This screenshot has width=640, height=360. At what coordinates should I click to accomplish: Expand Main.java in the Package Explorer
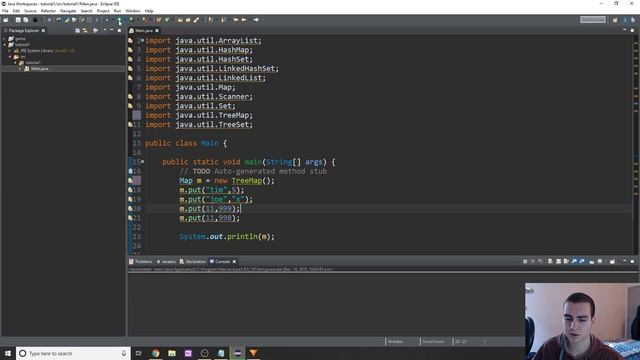coord(20,69)
